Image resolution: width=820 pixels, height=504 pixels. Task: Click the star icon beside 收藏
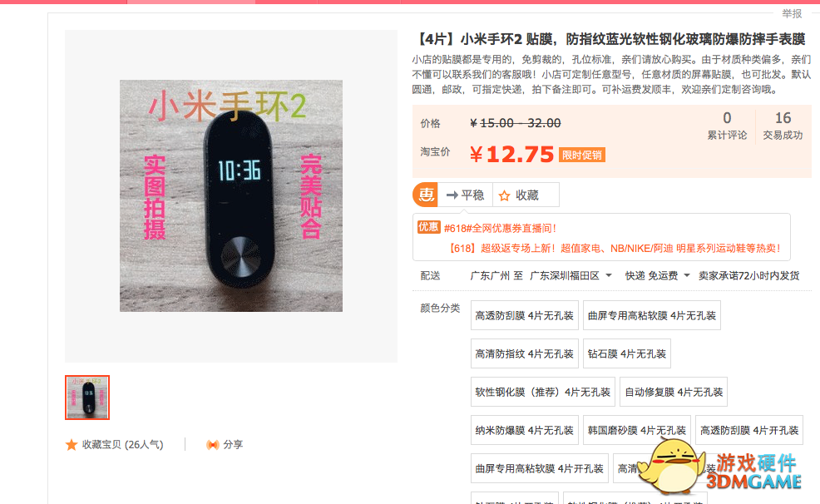click(x=504, y=196)
